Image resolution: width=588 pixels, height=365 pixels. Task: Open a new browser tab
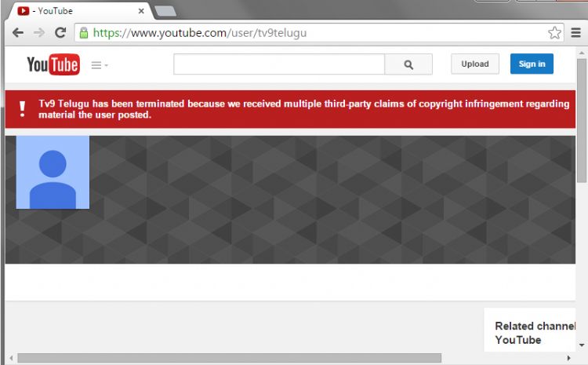click(x=165, y=11)
